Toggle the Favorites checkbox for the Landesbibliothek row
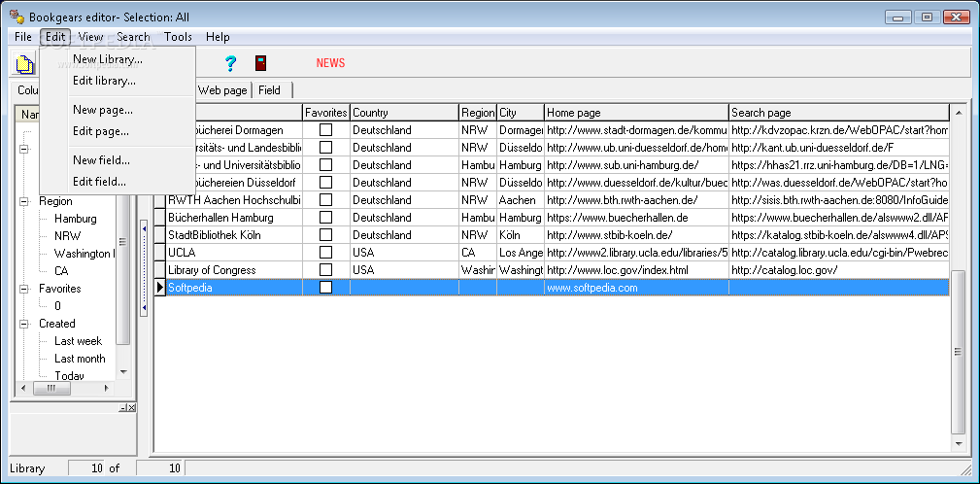 [x=325, y=148]
